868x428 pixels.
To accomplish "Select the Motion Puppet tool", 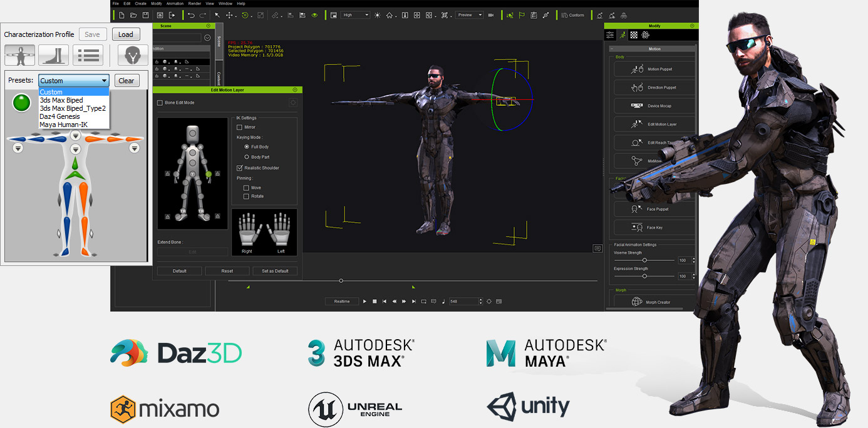I will coord(654,69).
